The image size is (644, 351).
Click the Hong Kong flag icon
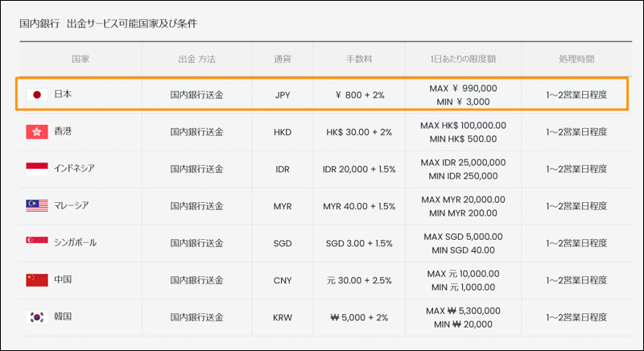pos(37,131)
